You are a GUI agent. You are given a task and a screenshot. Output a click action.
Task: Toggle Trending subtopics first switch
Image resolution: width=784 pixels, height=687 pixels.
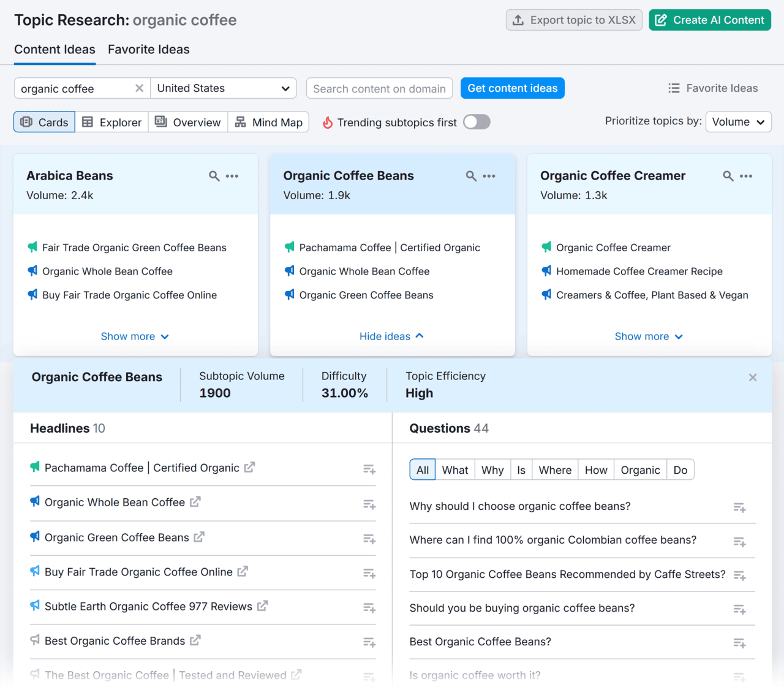tap(477, 122)
